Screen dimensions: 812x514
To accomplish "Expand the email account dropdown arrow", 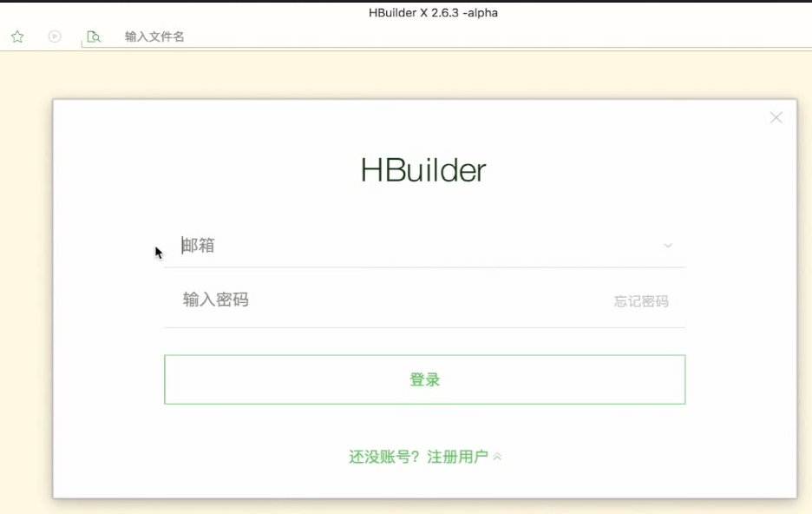I will pyautogui.click(x=668, y=246).
